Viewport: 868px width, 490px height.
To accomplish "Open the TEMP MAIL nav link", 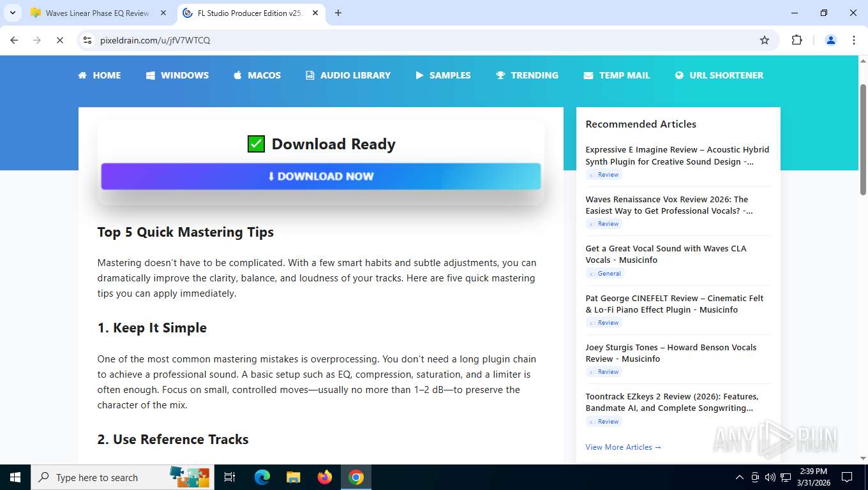I will tap(617, 75).
